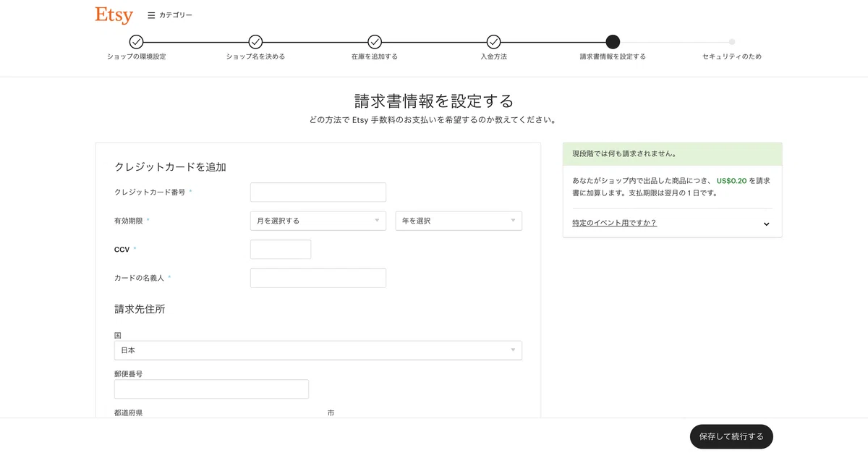Click the chevron beside 特定のイベント用ですか？
Screen dimensions: 868x453
coord(766,224)
